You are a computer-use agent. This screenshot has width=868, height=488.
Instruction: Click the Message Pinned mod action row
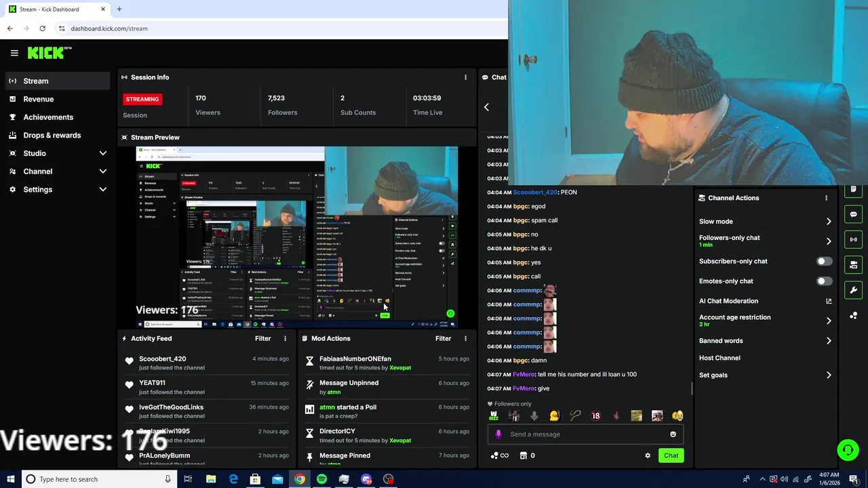(x=387, y=458)
